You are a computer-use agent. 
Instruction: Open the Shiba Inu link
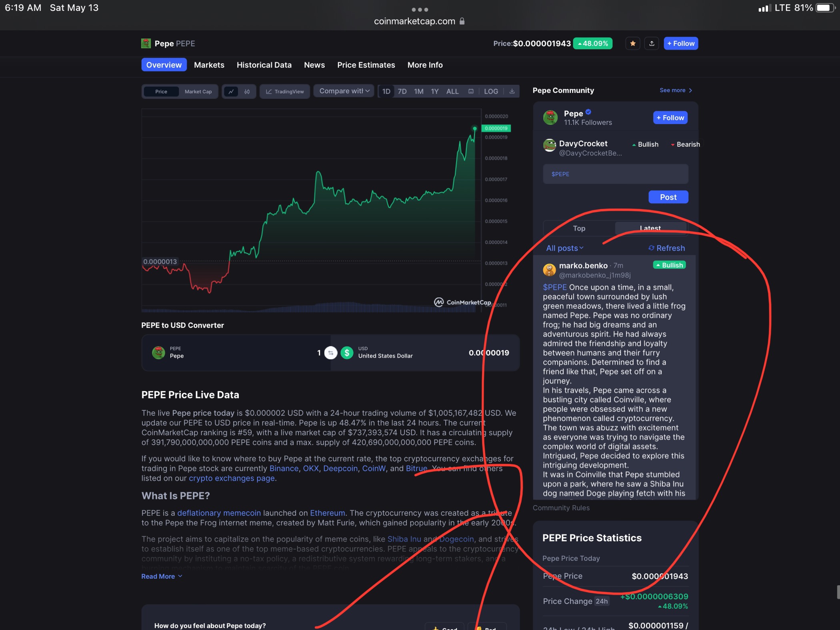click(404, 539)
